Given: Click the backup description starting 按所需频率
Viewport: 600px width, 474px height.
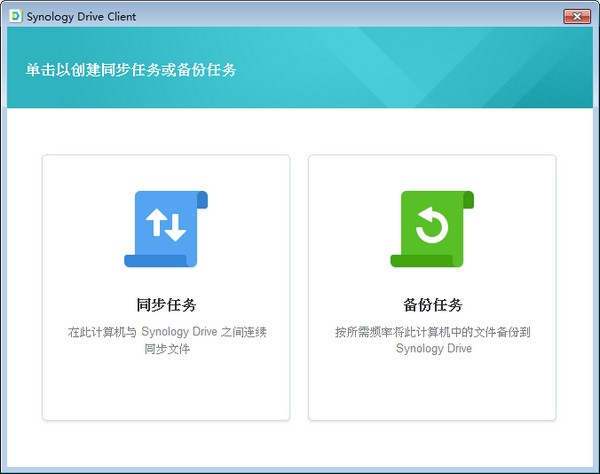Looking at the screenshot, I should click(432, 332).
